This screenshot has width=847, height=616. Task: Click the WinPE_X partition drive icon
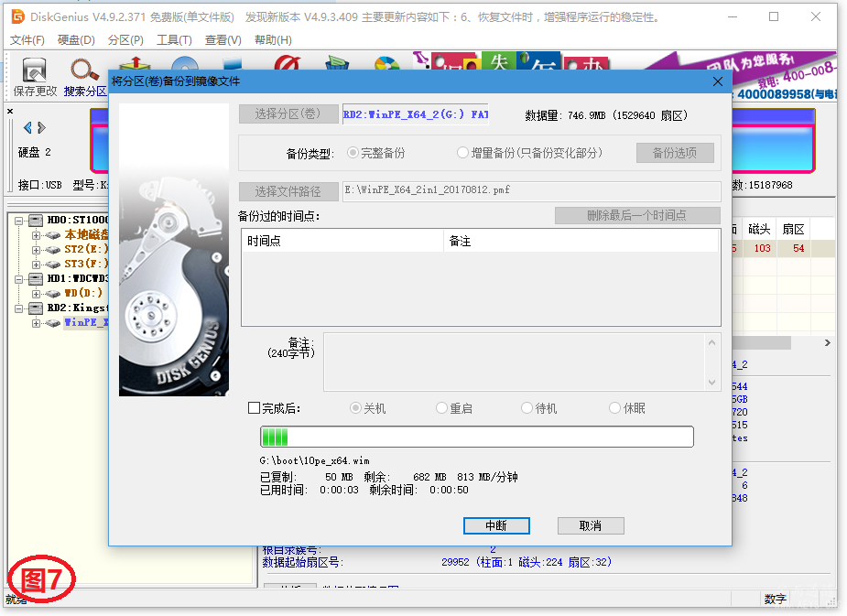click(52, 323)
